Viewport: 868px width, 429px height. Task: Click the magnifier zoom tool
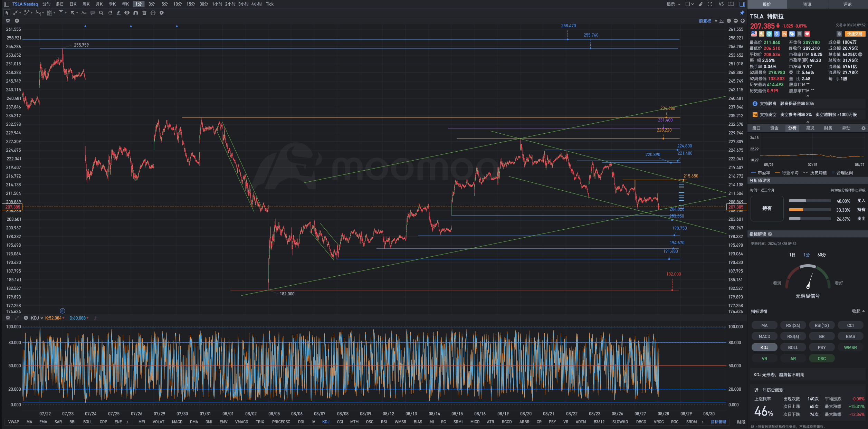click(x=101, y=13)
